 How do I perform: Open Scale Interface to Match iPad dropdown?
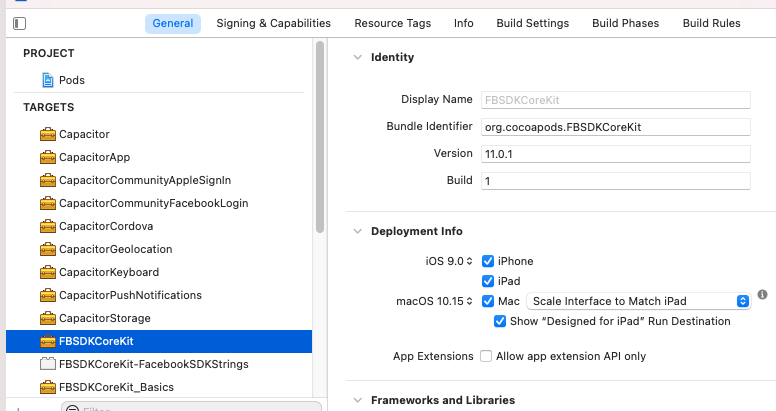641,301
